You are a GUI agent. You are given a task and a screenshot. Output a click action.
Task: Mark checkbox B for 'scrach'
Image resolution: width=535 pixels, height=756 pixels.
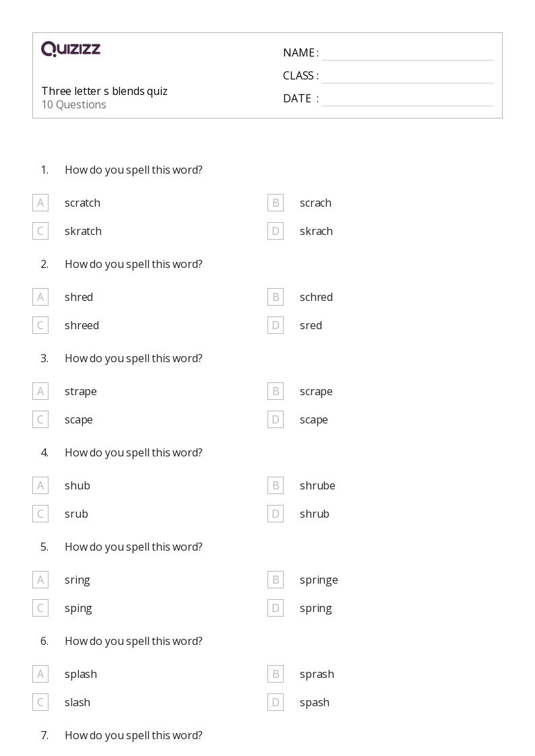click(x=276, y=203)
